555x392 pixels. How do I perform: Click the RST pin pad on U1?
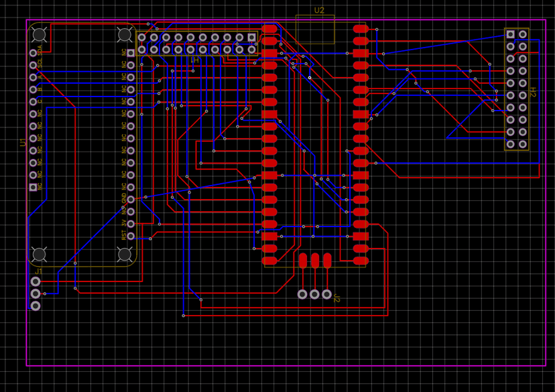(x=131, y=236)
